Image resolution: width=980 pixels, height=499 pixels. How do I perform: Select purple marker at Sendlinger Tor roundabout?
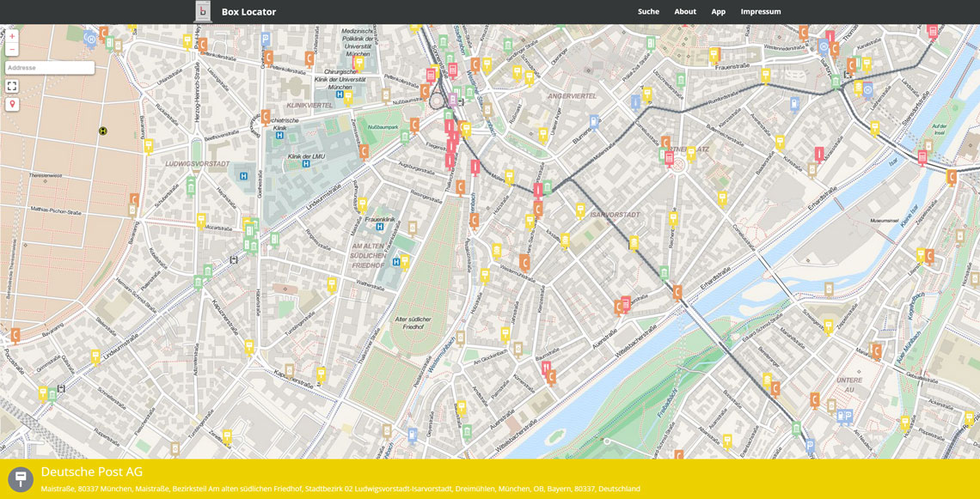[x=452, y=100]
